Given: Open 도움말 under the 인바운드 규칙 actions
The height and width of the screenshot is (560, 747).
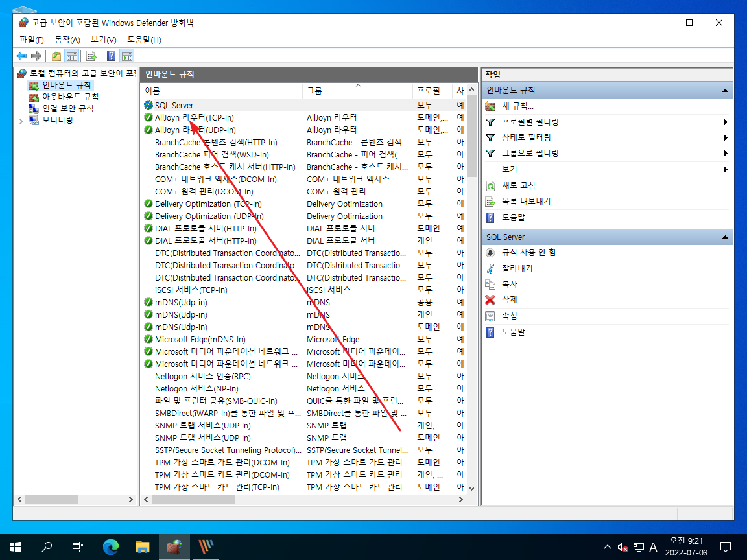Looking at the screenshot, I should (513, 217).
